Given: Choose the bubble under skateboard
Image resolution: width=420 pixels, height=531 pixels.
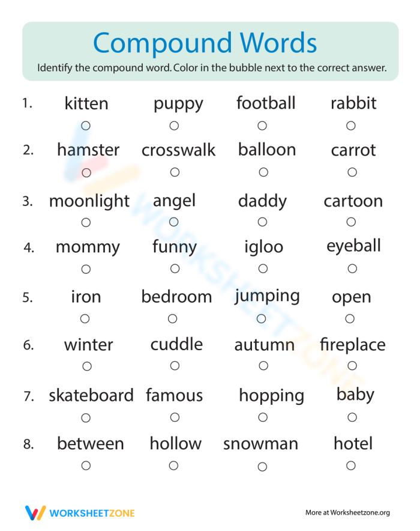Looking at the screenshot, I should (86, 417).
